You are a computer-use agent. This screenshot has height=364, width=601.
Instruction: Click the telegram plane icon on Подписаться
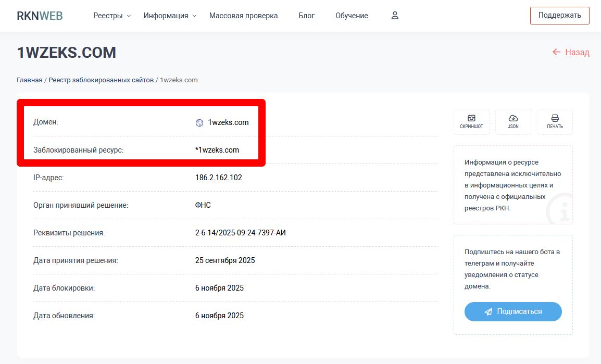coord(488,311)
